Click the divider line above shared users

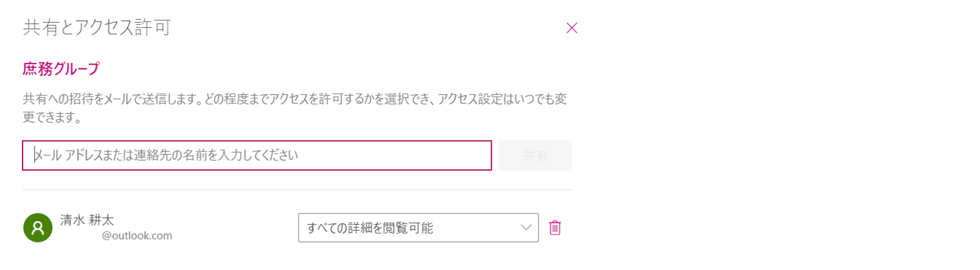coord(297,190)
